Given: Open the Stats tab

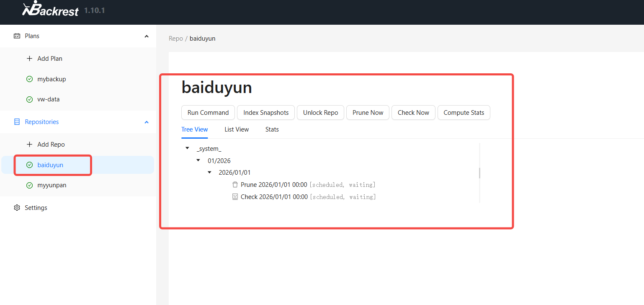Looking at the screenshot, I should point(272,129).
